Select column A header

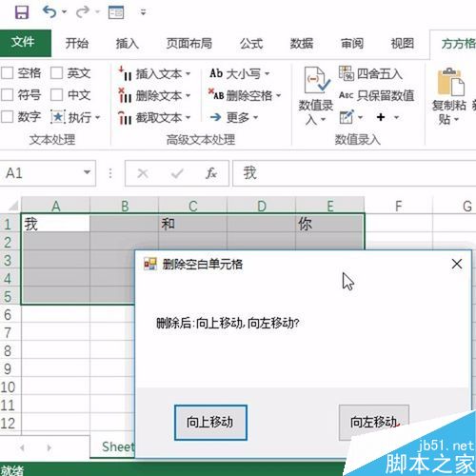click(x=56, y=206)
